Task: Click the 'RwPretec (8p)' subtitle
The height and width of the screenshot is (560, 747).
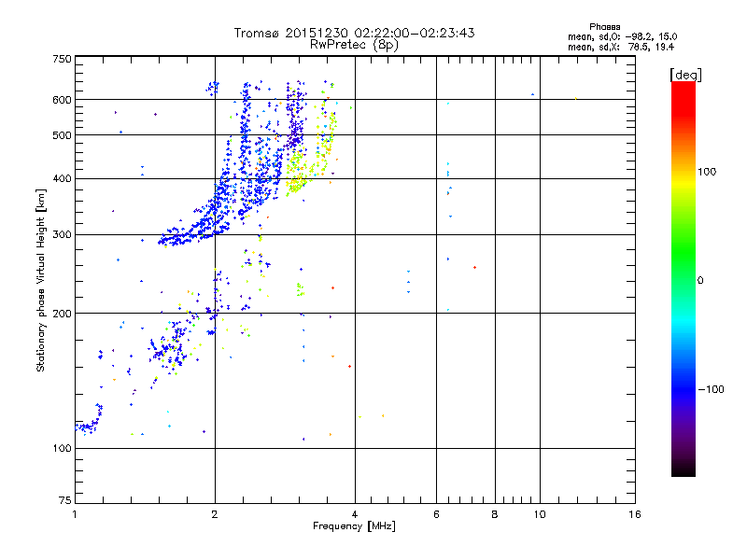Action: point(354,45)
